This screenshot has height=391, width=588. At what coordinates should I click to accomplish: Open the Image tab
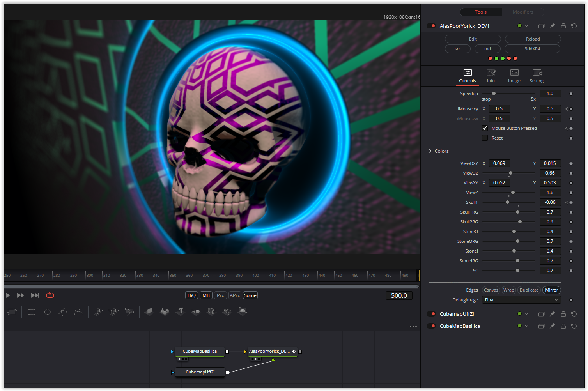514,76
